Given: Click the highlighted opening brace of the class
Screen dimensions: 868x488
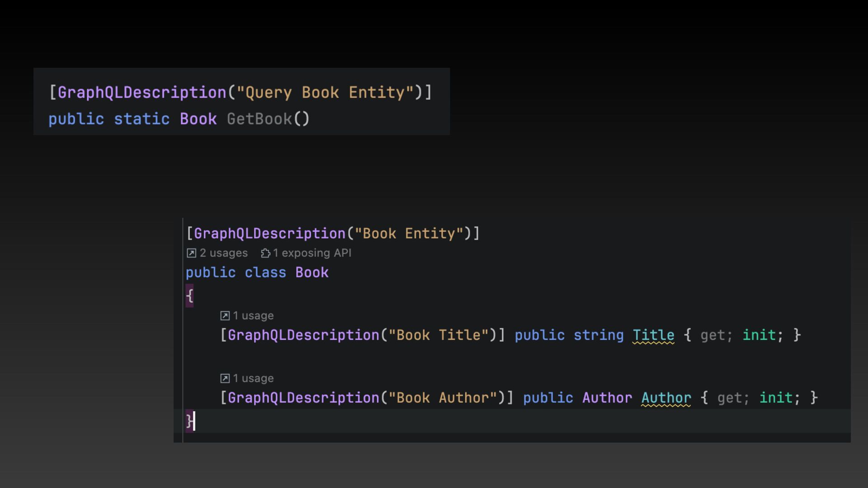Looking at the screenshot, I should pos(189,296).
